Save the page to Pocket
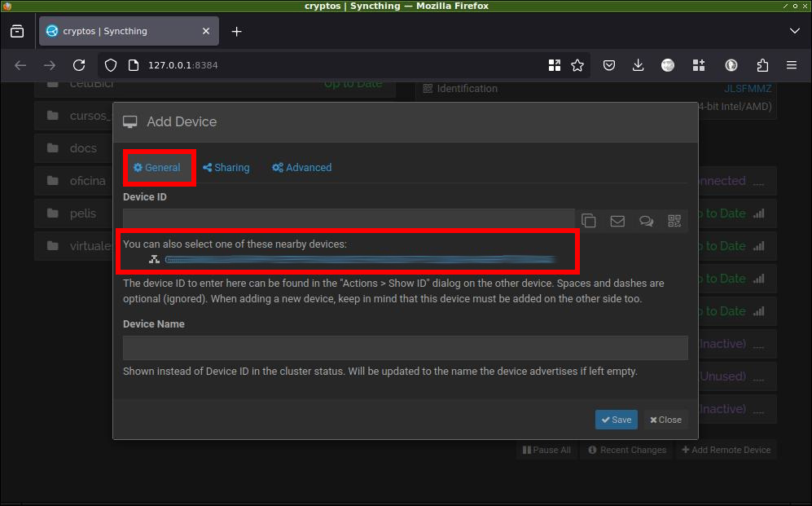812x506 pixels. pyautogui.click(x=609, y=65)
